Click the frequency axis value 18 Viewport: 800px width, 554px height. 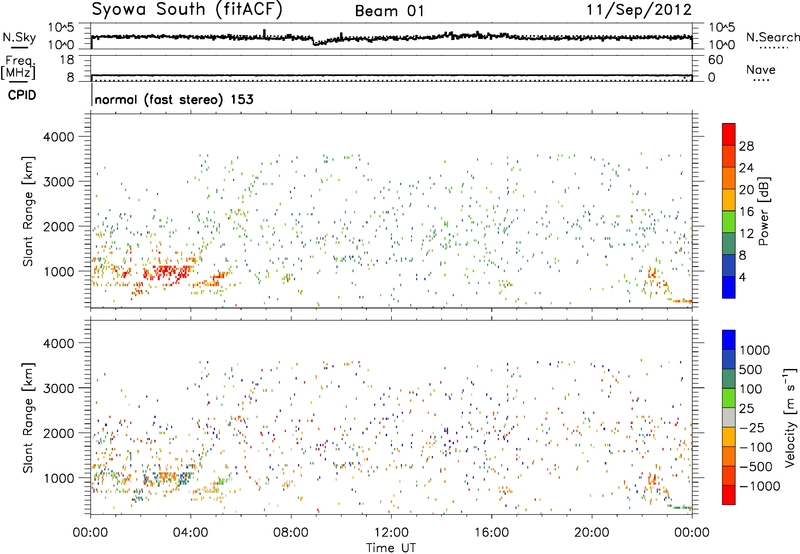coord(67,60)
